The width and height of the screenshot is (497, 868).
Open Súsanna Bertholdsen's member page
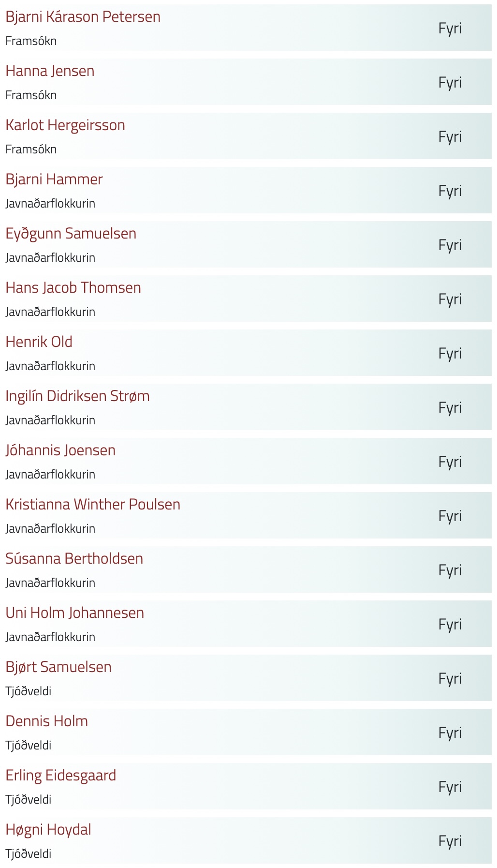click(74, 559)
